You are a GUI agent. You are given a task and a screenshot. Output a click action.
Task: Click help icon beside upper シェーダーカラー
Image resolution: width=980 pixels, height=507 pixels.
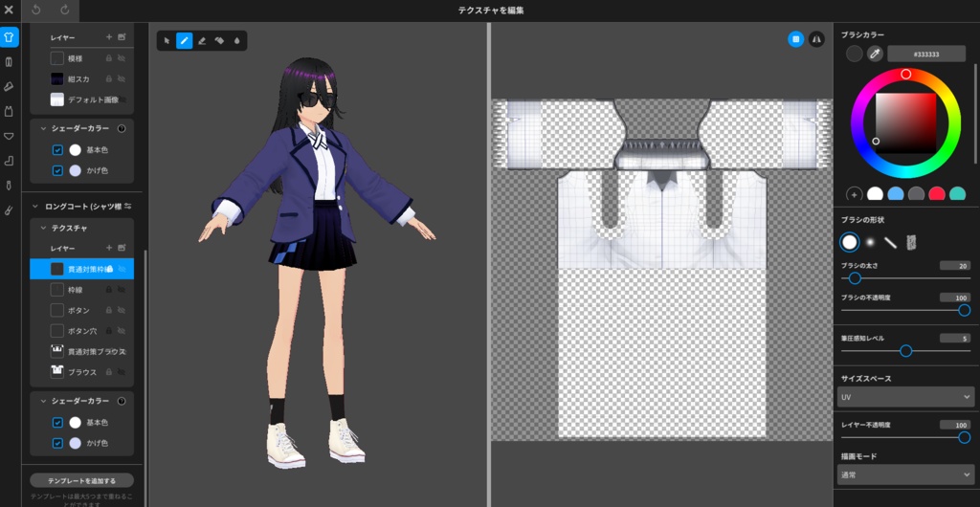[x=122, y=128]
